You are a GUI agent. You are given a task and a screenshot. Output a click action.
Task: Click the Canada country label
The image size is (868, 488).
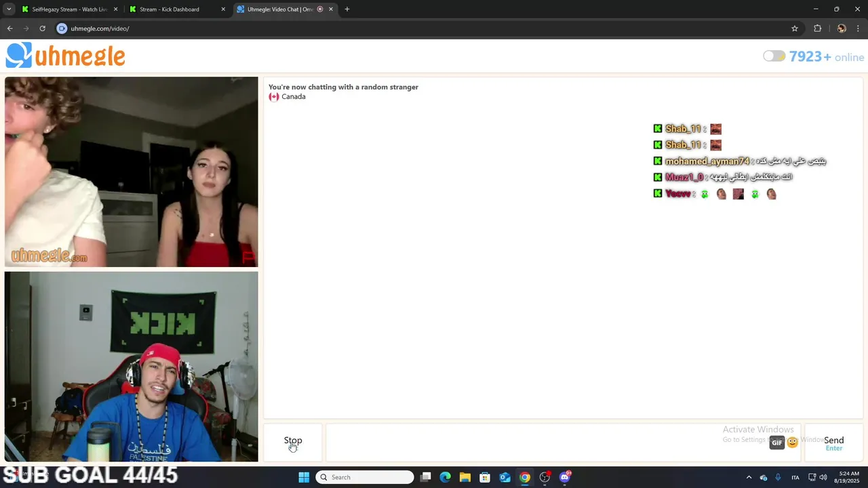[294, 97]
